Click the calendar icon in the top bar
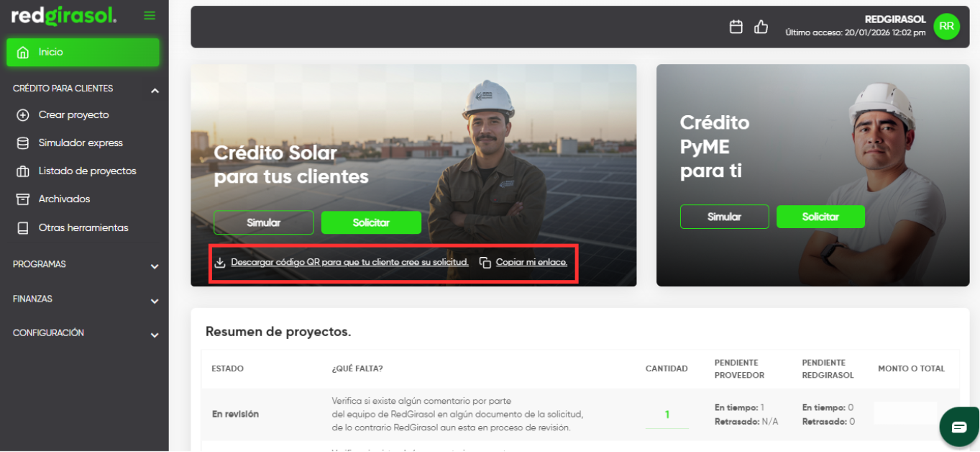The image size is (980, 452). pos(736,27)
